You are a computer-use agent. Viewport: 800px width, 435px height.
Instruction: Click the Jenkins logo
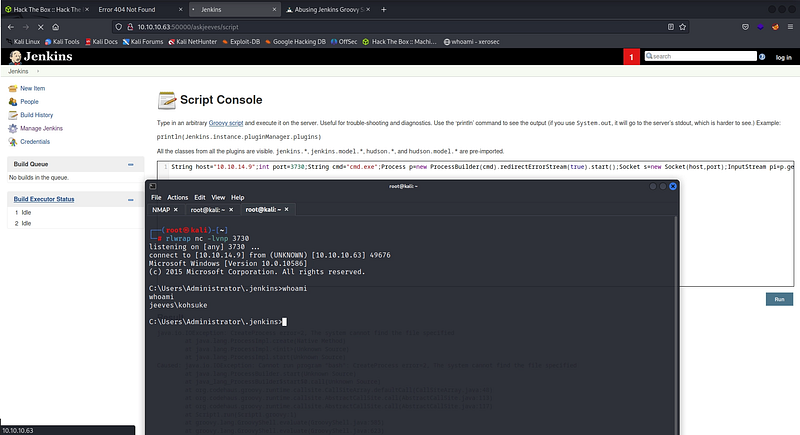(41, 56)
